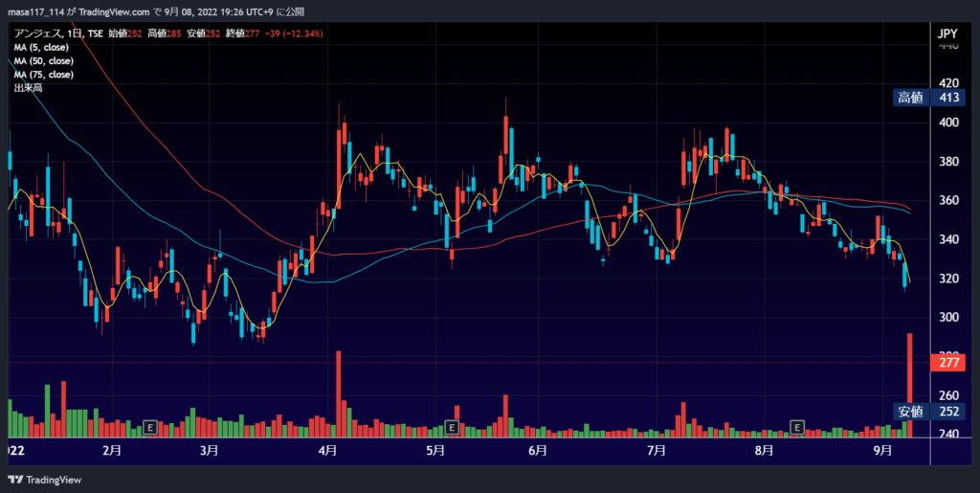The width and height of the screenshot is (980, 493).
Task: Select the MA (5, close) indicator legend
Action: pos(41,48)
